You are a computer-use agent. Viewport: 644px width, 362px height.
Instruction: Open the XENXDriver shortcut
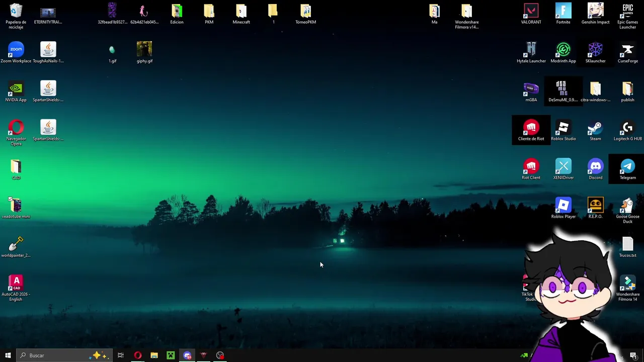563,169
